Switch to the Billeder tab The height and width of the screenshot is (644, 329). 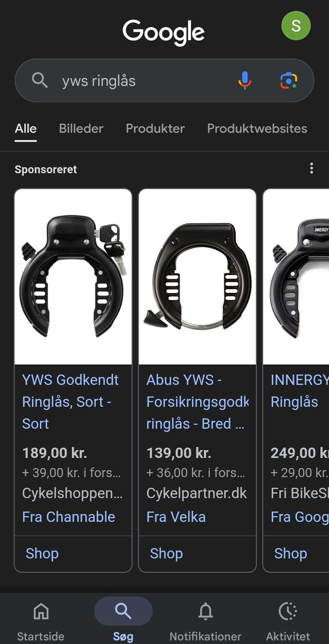pos(81,128)
